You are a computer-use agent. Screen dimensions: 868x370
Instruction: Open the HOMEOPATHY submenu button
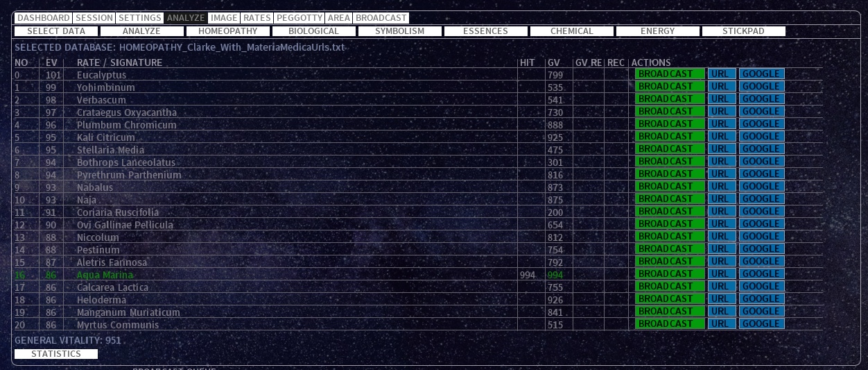click(x=228, y=31)
